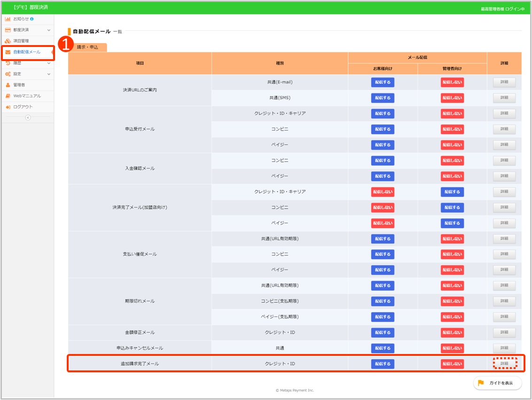This screenshot has width=532, height=400.
Task: Toggle customer 配信しない for 決済完了メール コンビニ
Action: pos(383,208)
